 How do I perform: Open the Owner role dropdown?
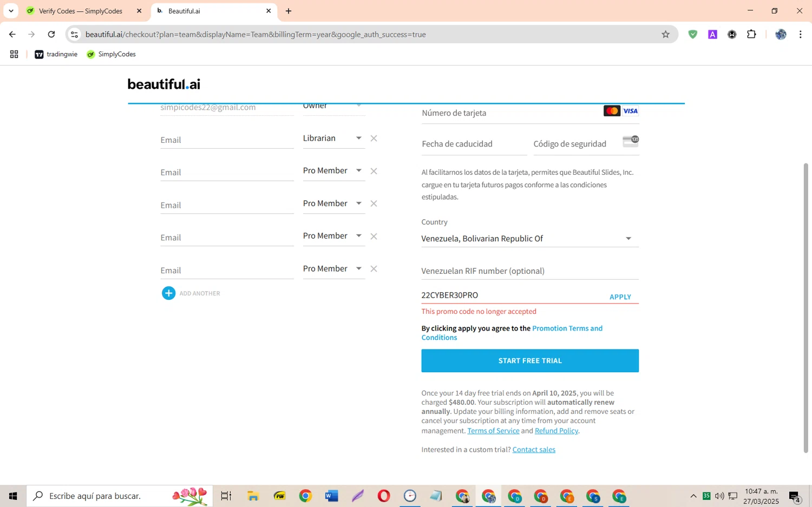coord(333,107)
